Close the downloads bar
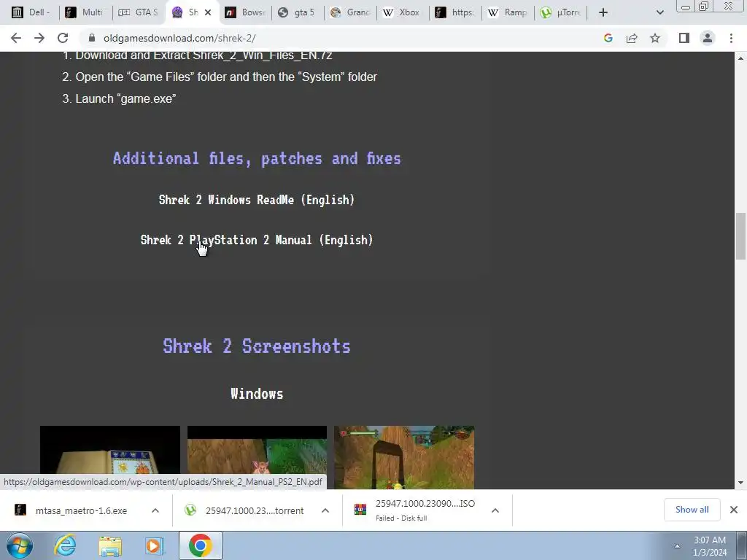 tap(734, 510)
